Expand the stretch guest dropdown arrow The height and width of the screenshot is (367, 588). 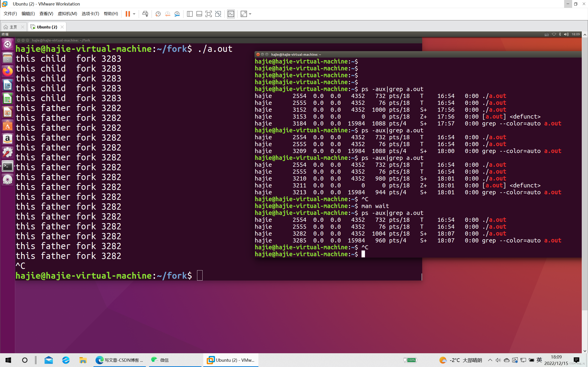[x=250, y=14]
